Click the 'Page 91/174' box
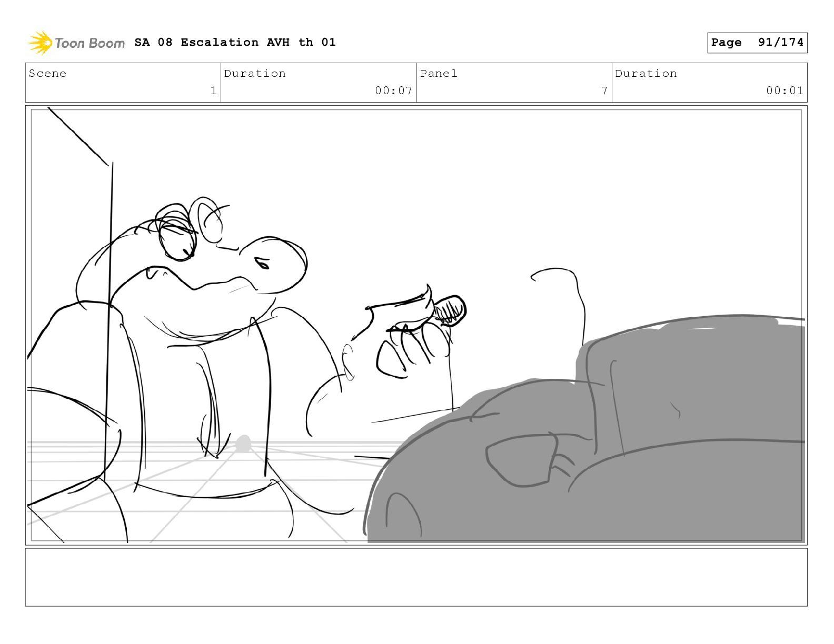Viewport: 834px width, 644px height. click(757, 43)
